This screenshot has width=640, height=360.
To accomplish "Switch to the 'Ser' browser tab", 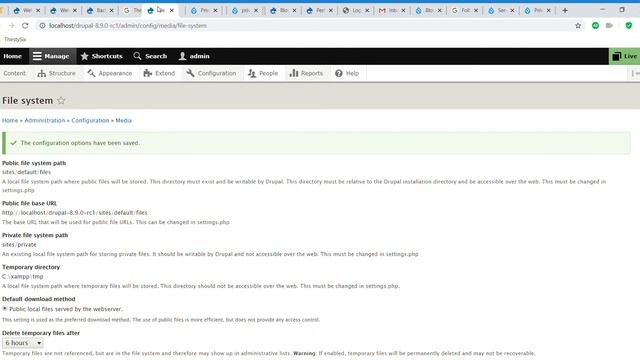I will click(x=501, y=10).
